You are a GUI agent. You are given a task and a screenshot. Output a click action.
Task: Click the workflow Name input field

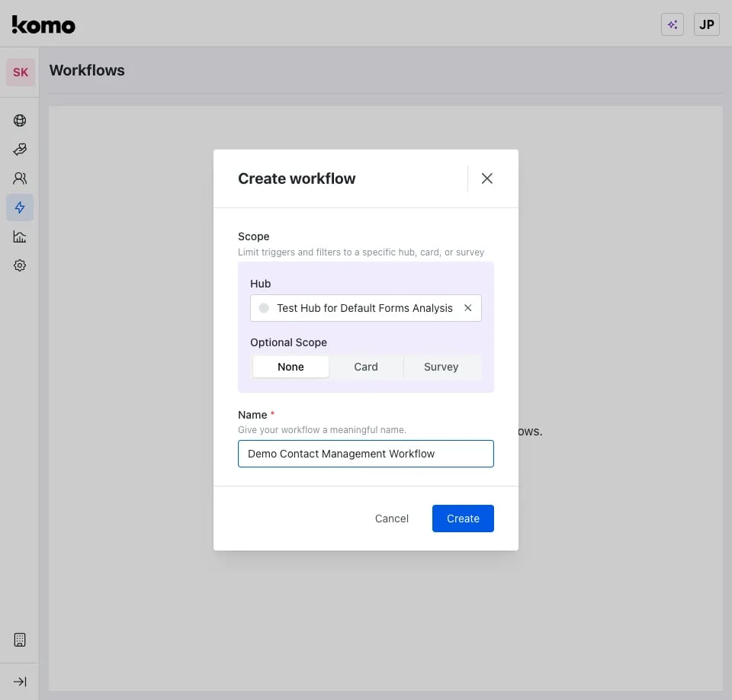pyautogui.click(x=365, y=454)
